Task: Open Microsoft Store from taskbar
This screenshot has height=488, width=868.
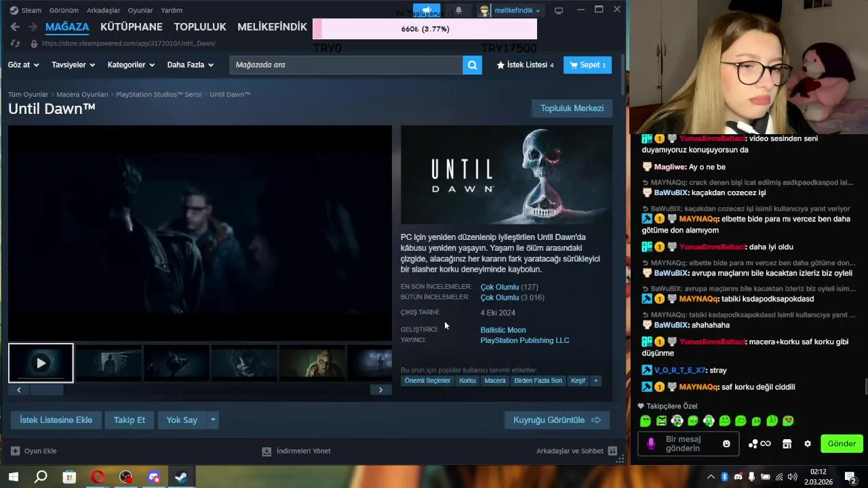Action: tap(69, 477)
